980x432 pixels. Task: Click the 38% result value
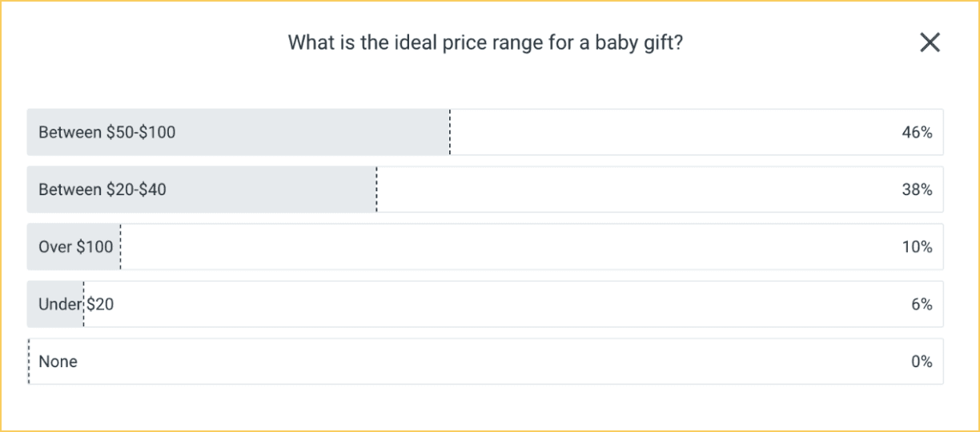(x=918, y=190)
